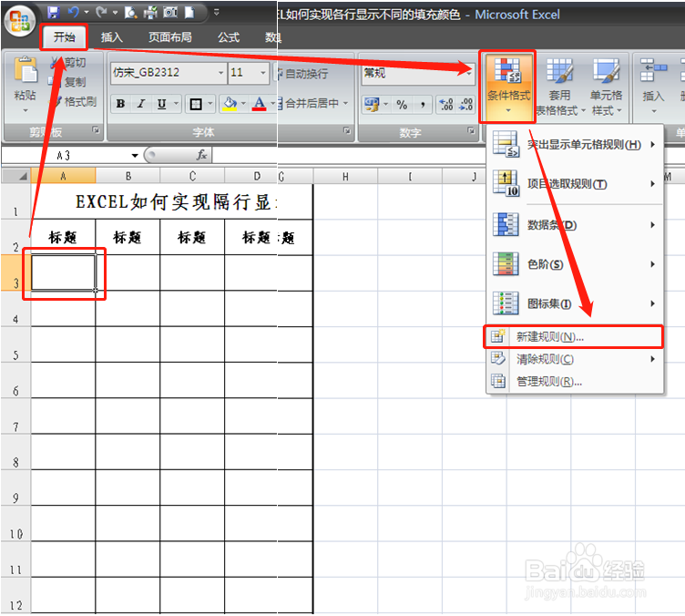Expand the borders dropdown arrow

(x=210, y=104)
